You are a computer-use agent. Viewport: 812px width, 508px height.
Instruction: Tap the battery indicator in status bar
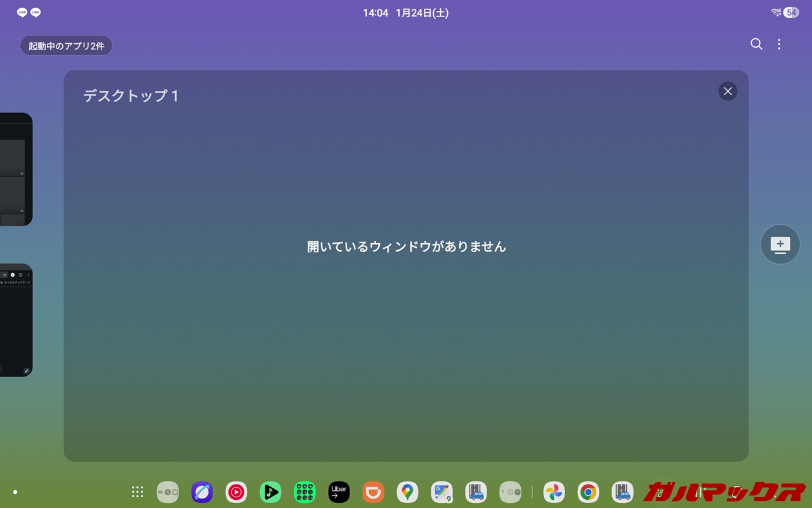[790, 13]
